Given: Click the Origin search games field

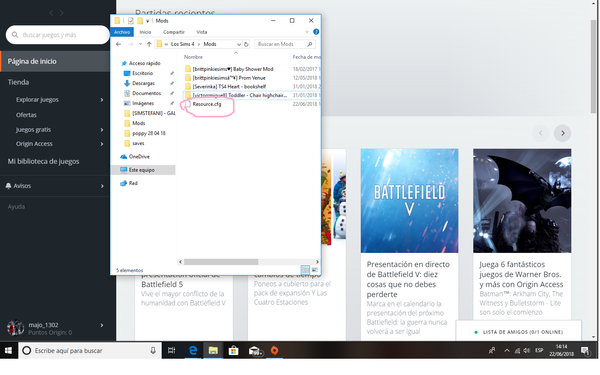Looking at the screenshot, I should pos(58,35).
